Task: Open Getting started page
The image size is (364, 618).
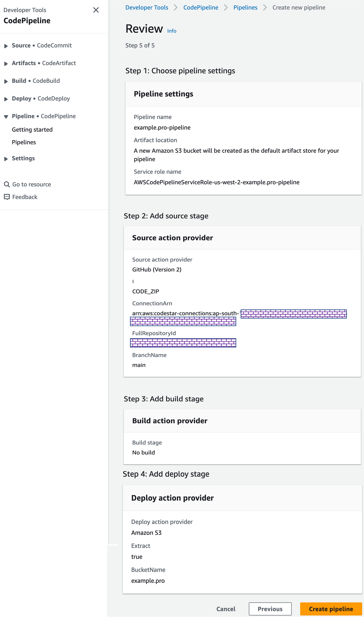Action: coord(32,130)
